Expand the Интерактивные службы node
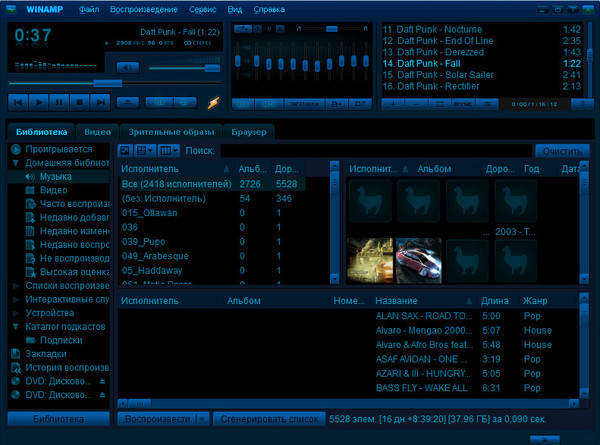This screenshot has height=445, width=600. (x=15, y=300)
